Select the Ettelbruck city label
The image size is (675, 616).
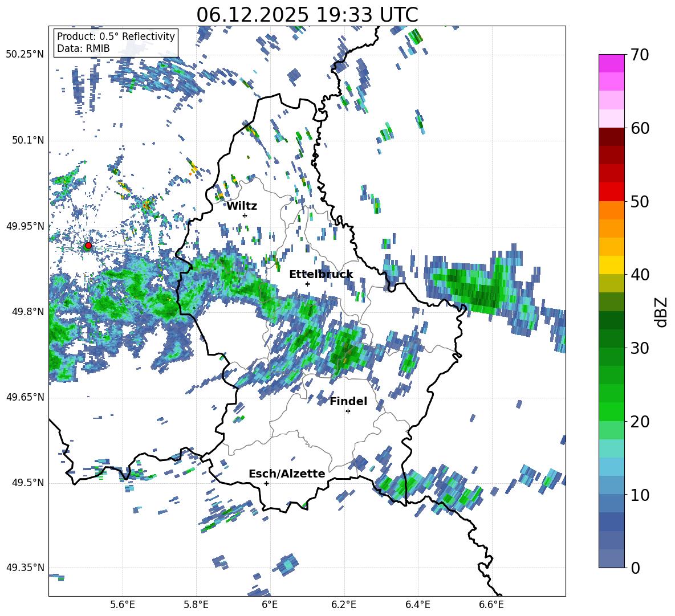click(321, 275)
